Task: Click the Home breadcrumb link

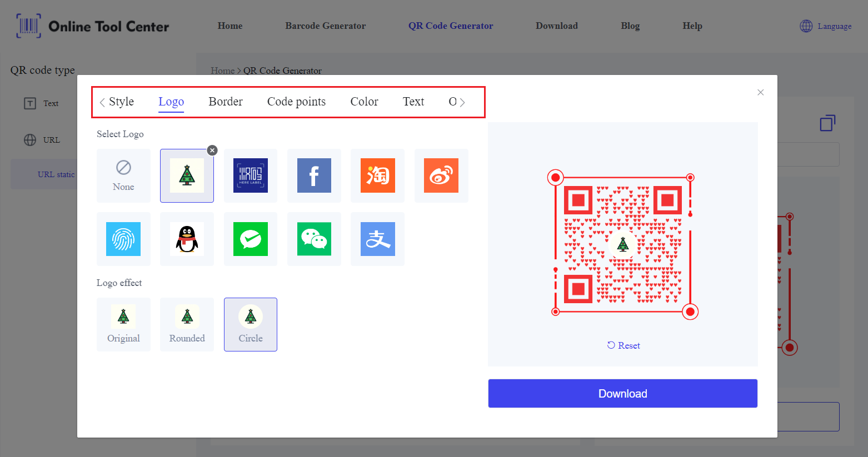Action: tap(222, 71)
